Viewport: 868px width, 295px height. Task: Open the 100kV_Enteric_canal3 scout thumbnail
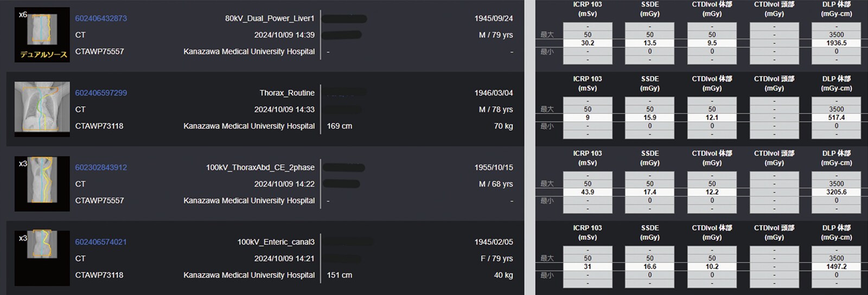tap(42, 258)
